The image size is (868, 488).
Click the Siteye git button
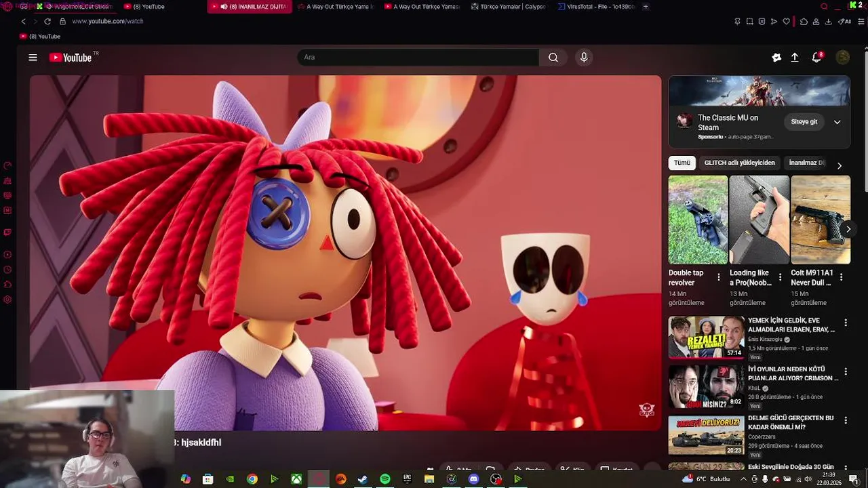point(804,122)
